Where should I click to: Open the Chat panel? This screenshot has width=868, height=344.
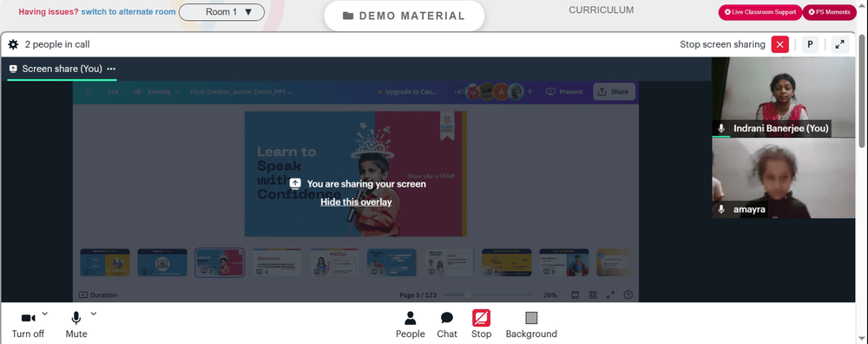[447, 325]
